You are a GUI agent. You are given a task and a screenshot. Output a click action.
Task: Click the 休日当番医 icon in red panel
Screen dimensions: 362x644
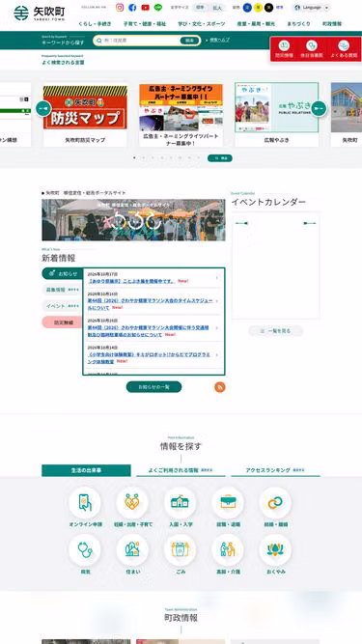312,48
